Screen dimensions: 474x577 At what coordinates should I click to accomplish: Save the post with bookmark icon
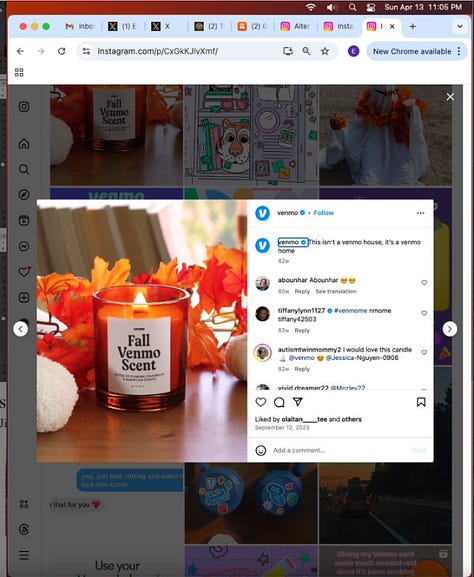(x=421, y=402)
